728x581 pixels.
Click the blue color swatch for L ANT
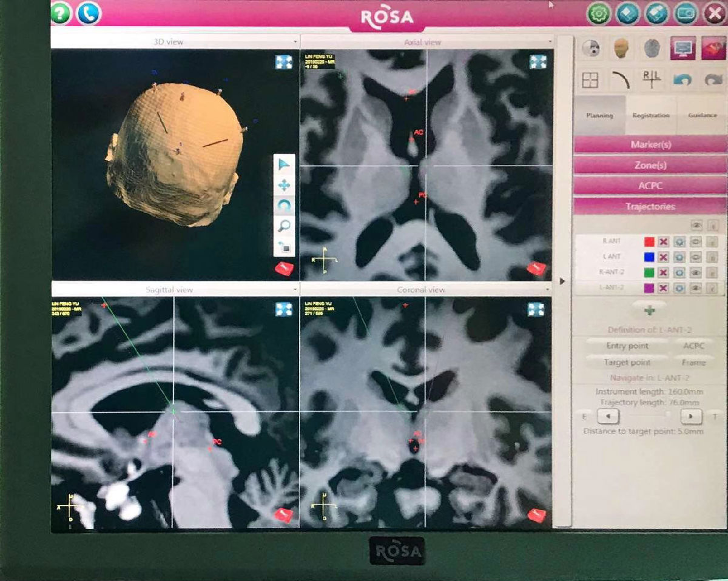point(649,257)
